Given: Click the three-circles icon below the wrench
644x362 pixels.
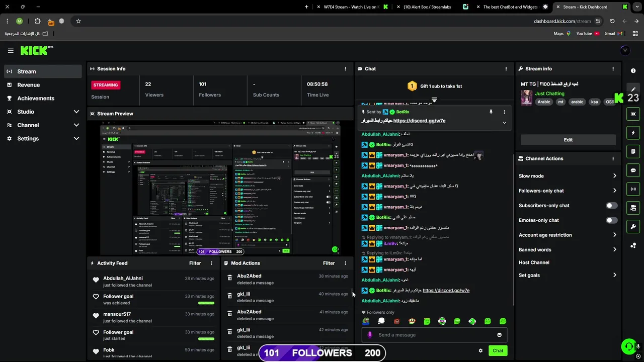Looking at the screenshot, I should point(633,245).
